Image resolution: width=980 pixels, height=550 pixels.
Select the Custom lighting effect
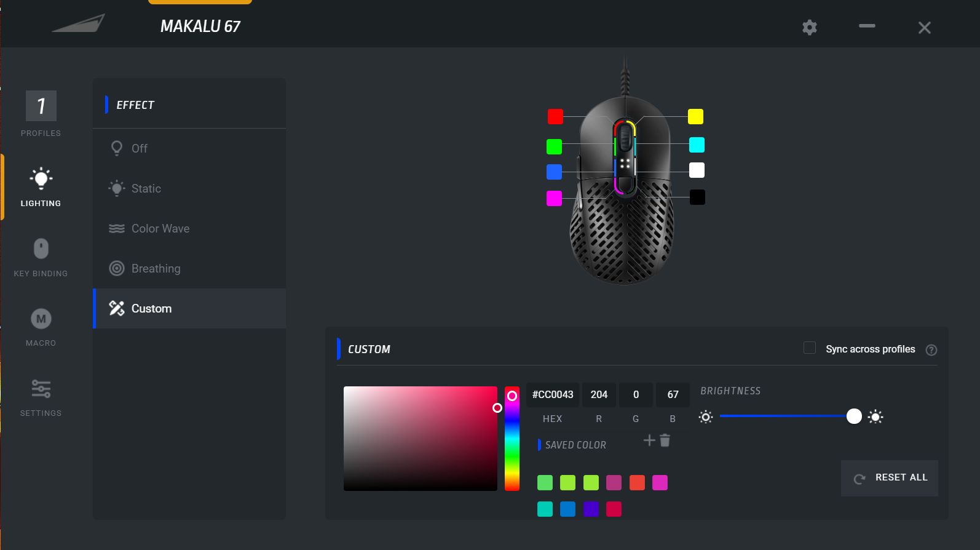pos(189,308)
